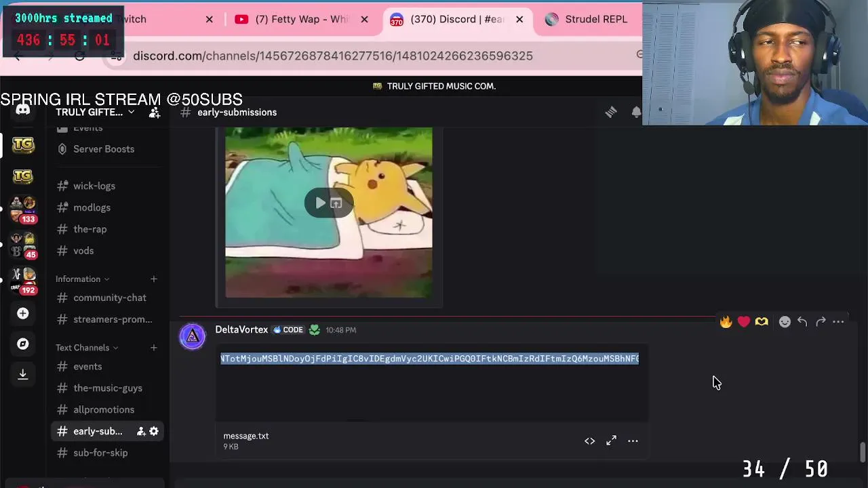The width and height of the screenshot is (868, 488).
Task: Expand message.txt to full view
Action: [611, 441]
